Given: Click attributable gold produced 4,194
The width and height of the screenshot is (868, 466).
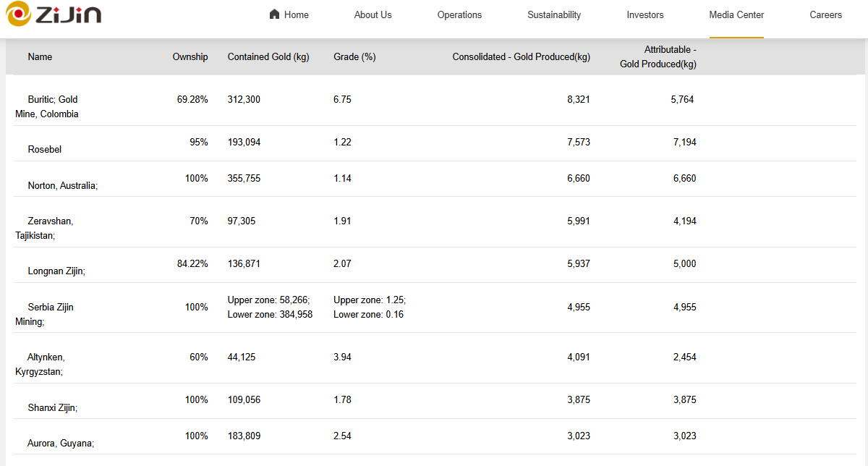Looking at the screenshot, I should tap(685, 221).
